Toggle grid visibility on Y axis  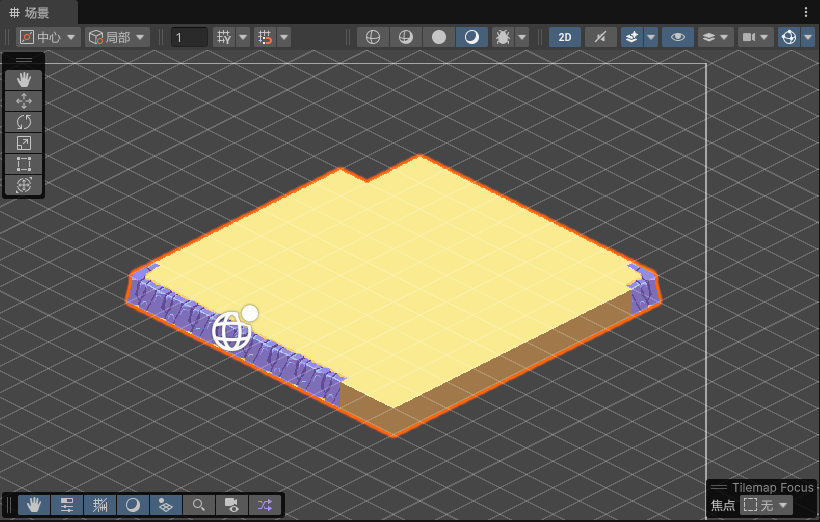224,37
